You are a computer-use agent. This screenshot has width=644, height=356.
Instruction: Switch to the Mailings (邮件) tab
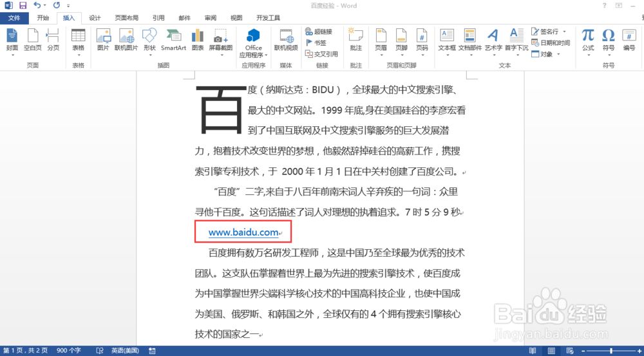pos(185,18)
